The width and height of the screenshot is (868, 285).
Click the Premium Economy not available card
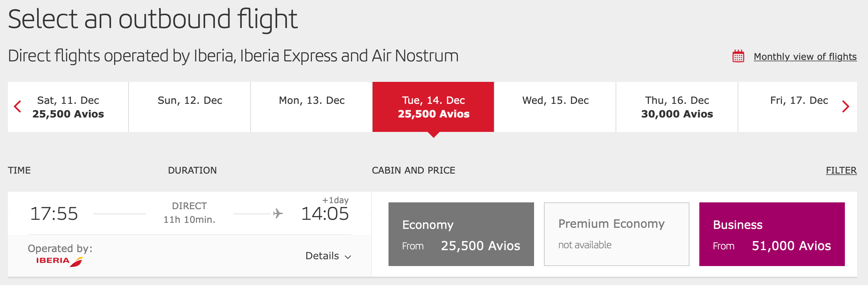(616, 234)
